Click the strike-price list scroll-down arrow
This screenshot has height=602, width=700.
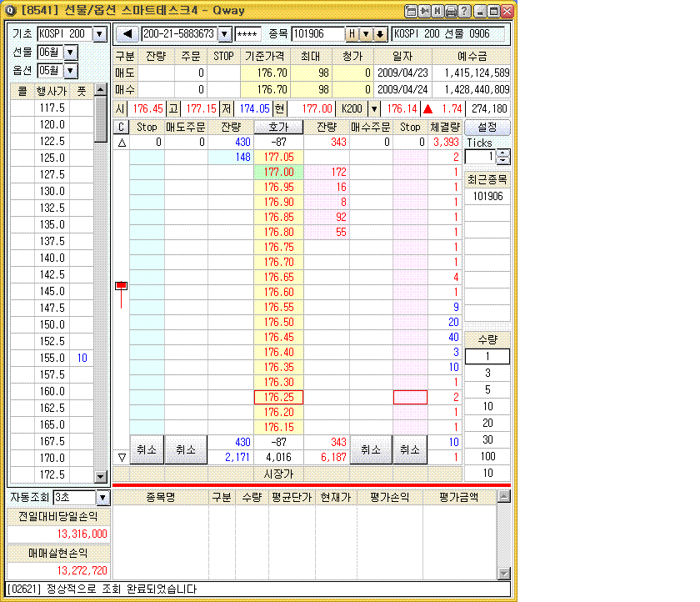[101, 476]
